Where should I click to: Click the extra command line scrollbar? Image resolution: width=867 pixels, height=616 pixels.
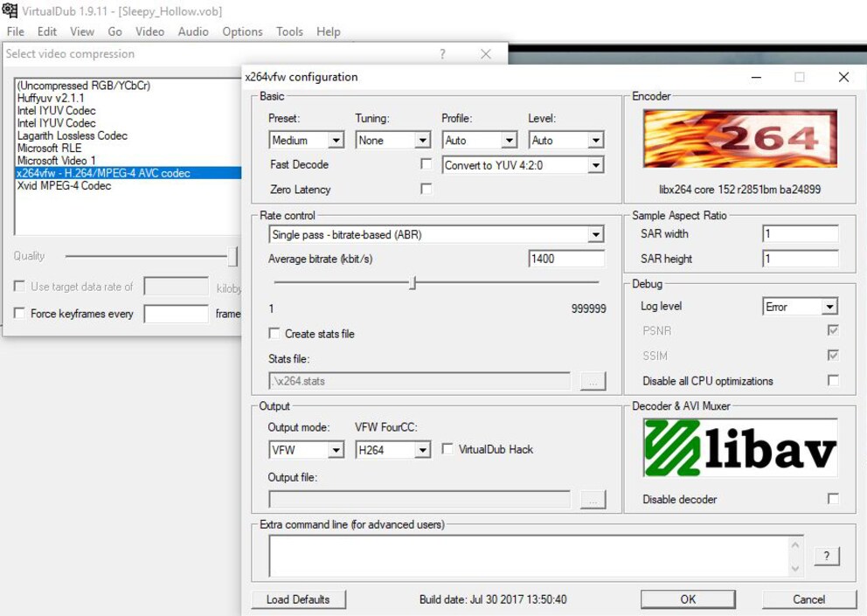795,556
